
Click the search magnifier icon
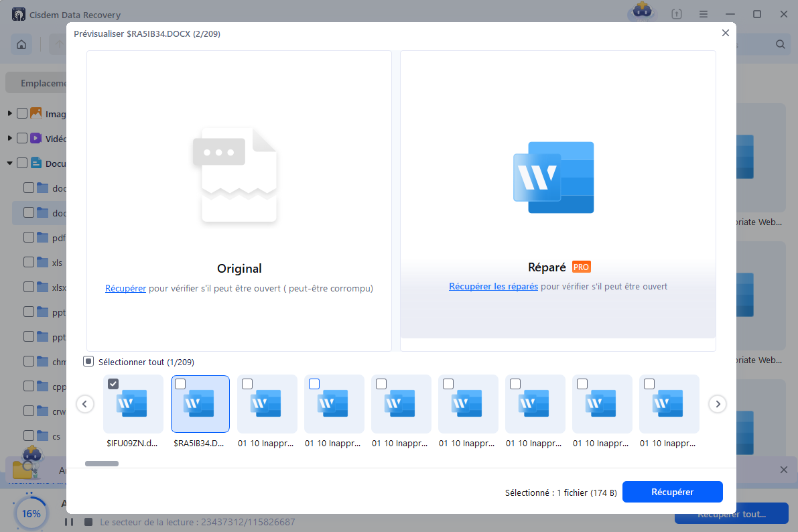coord(781,45)
